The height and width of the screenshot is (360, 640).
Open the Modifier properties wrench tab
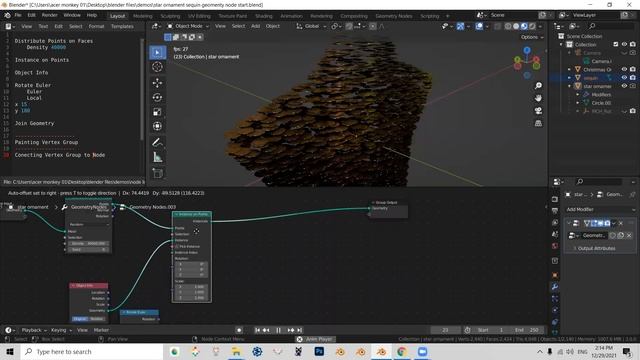555,287
